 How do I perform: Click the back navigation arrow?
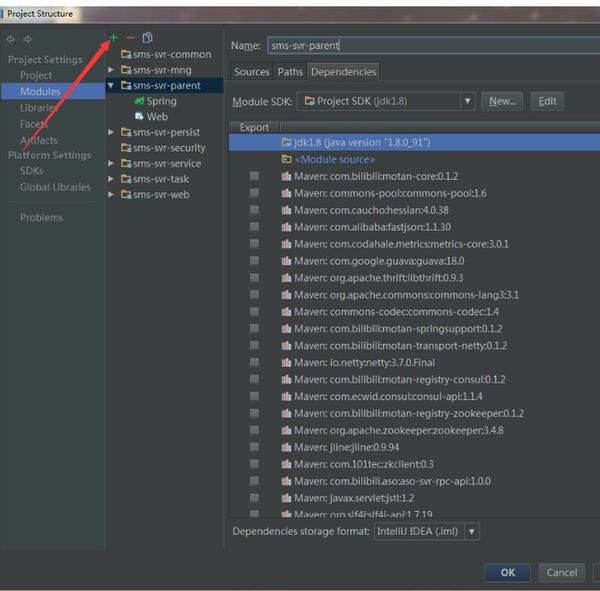click(x=11, y=39)
